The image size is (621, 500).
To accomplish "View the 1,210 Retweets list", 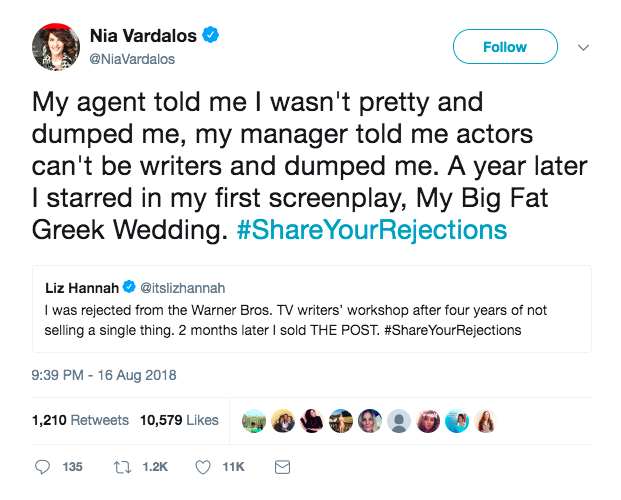I will point(81,420).
